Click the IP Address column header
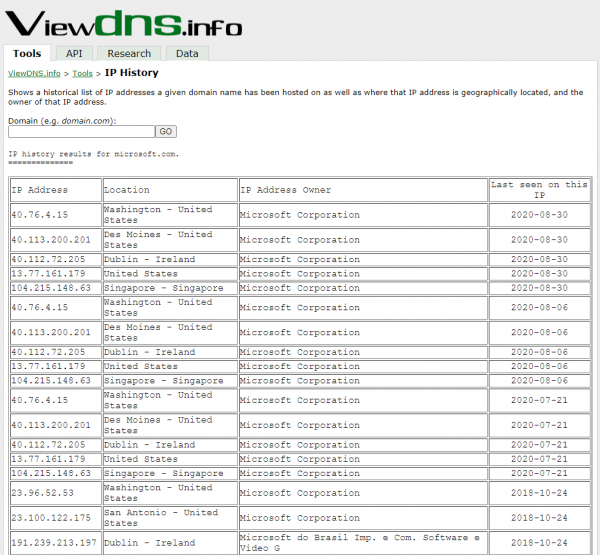600x555 pixels. point(40,190)
